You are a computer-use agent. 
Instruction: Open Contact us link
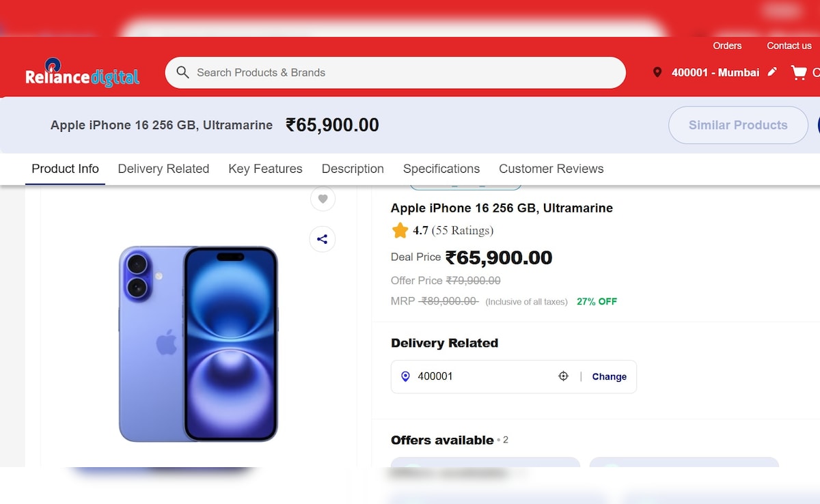[x=789, y=46]
